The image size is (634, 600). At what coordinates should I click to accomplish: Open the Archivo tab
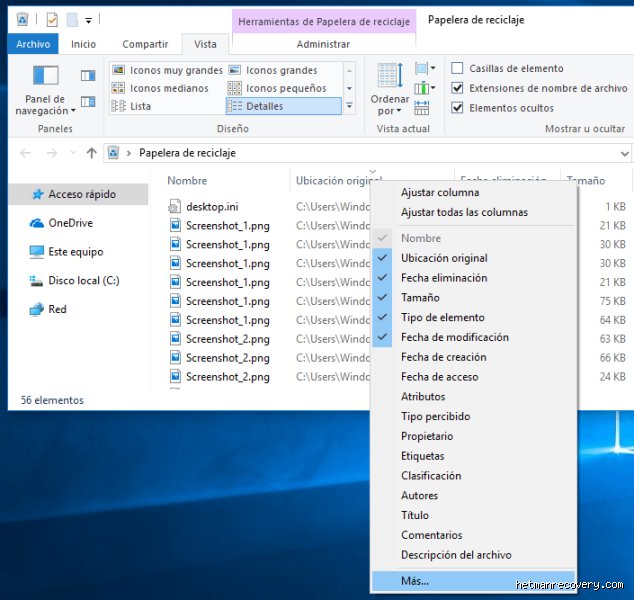click(x=33, y=44)
